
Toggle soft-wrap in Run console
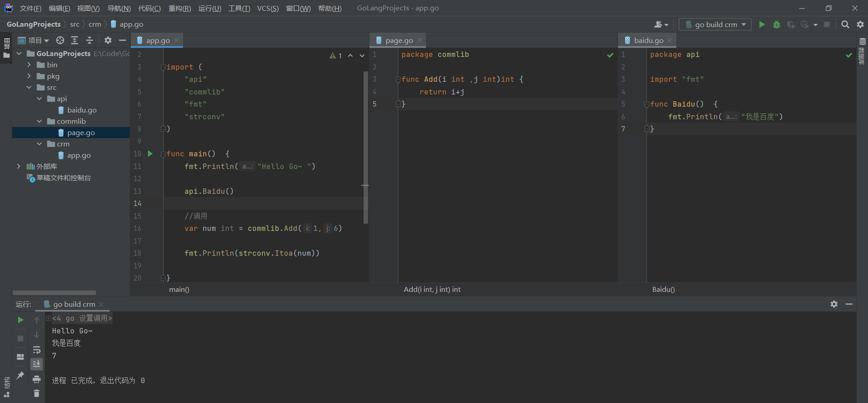(x=37, y=350)
